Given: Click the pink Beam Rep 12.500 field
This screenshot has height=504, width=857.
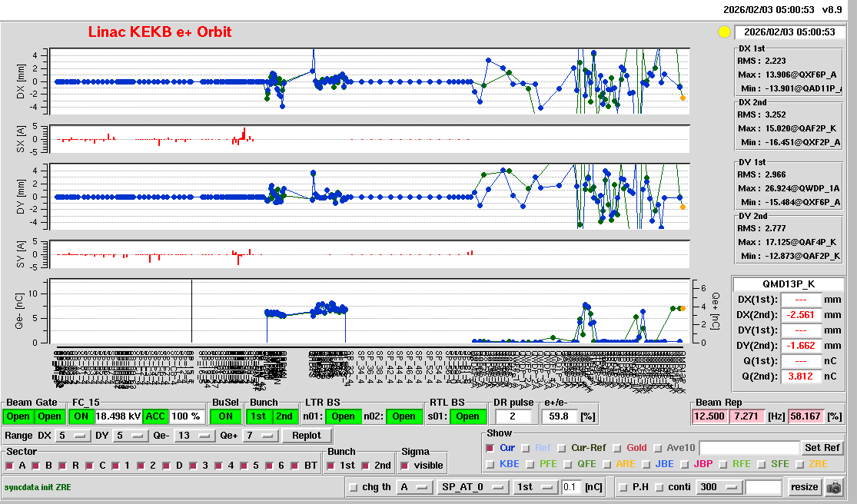Looking at the screenshot, I should (x=709, y=416).
